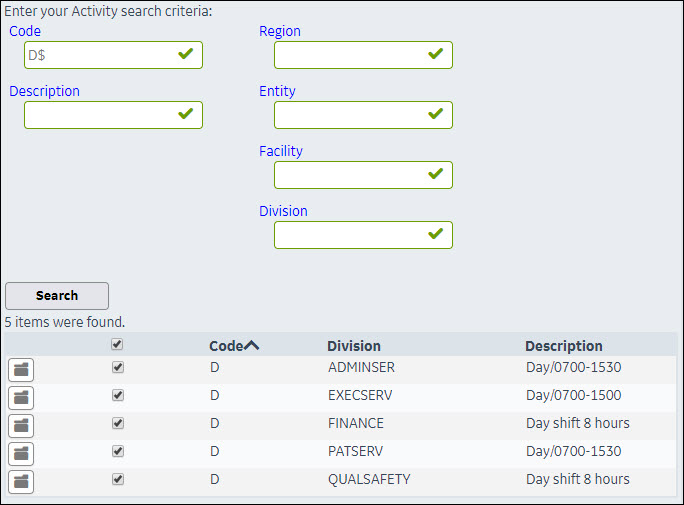
Task: Toggle the QUALSAFETY row checkbox
Action: click(118, 480)
